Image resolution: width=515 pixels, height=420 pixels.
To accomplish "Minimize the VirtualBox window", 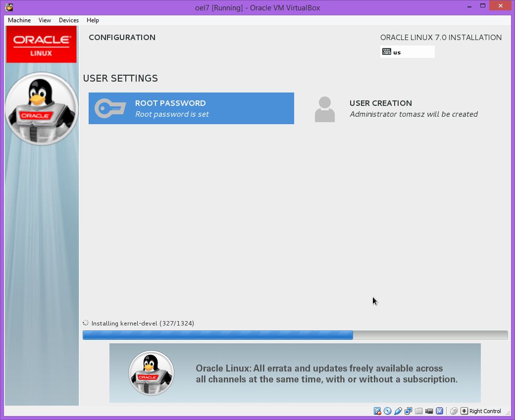I will (x=469, y=6).
